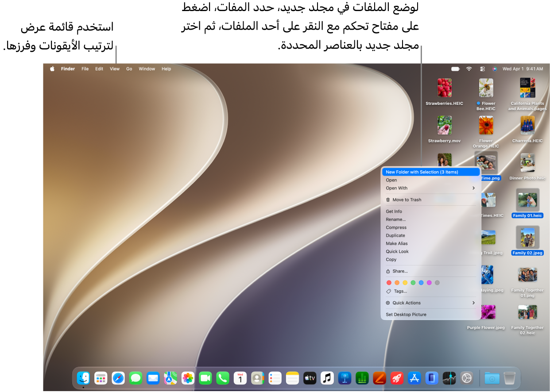The image size is (550, 392).
Task: Open Keynote in the Dock
Action: click(x=345, y=378)
